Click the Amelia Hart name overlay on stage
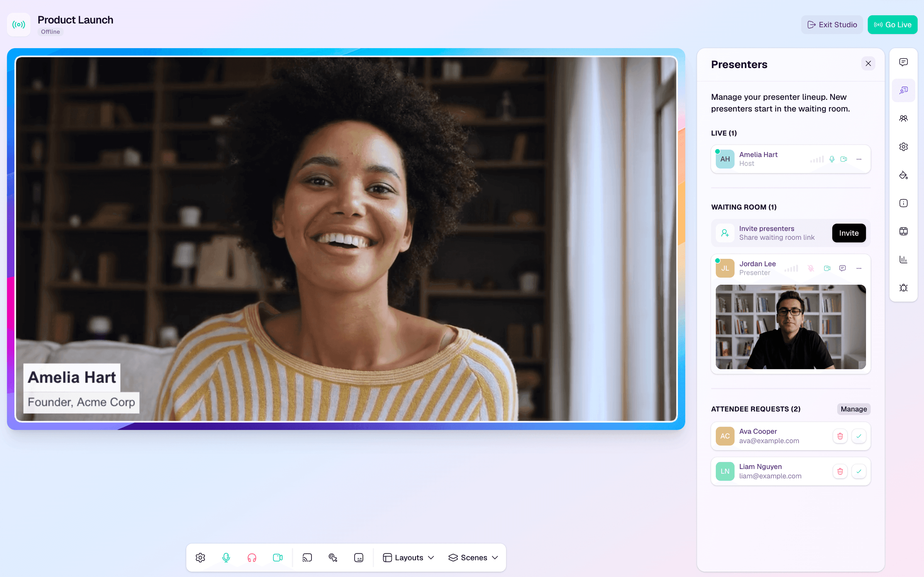 point(72,377)
